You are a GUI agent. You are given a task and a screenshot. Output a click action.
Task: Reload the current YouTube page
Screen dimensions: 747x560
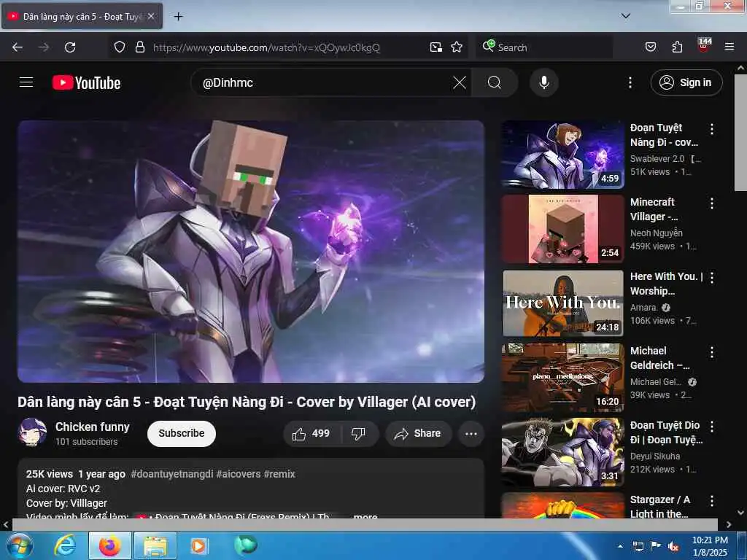click(70, 47)
